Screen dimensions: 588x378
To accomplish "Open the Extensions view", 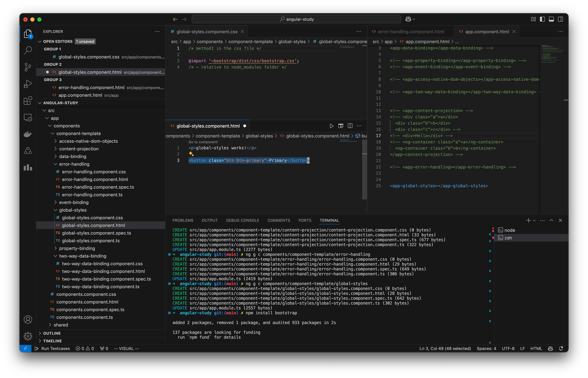I will click(x=28, y=101).
